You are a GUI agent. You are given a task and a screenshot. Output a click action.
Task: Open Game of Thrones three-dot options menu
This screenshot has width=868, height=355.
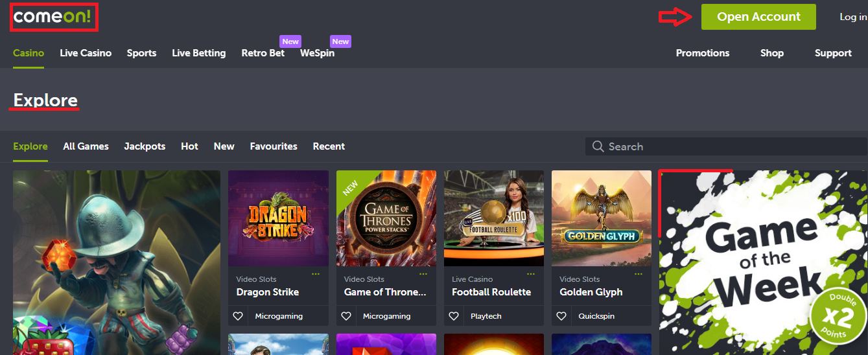coord(423,275)
